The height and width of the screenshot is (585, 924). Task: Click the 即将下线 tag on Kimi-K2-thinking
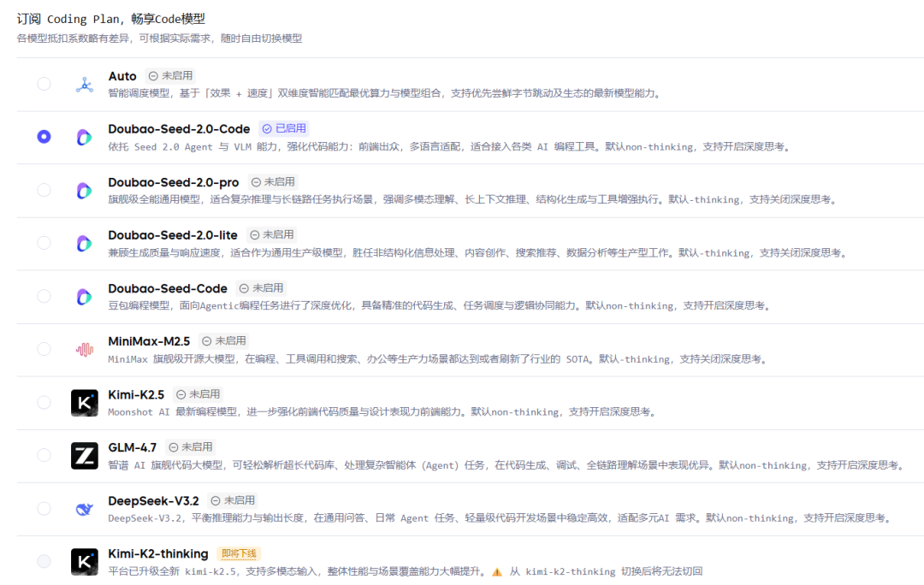[x=238, y=553]
